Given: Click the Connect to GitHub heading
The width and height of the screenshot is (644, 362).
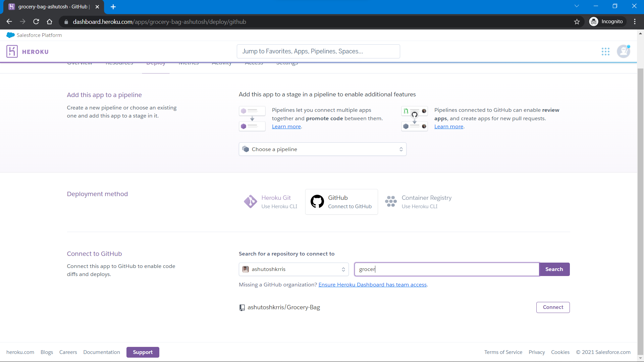Looking at the screenshot, I should pos(94,254).
